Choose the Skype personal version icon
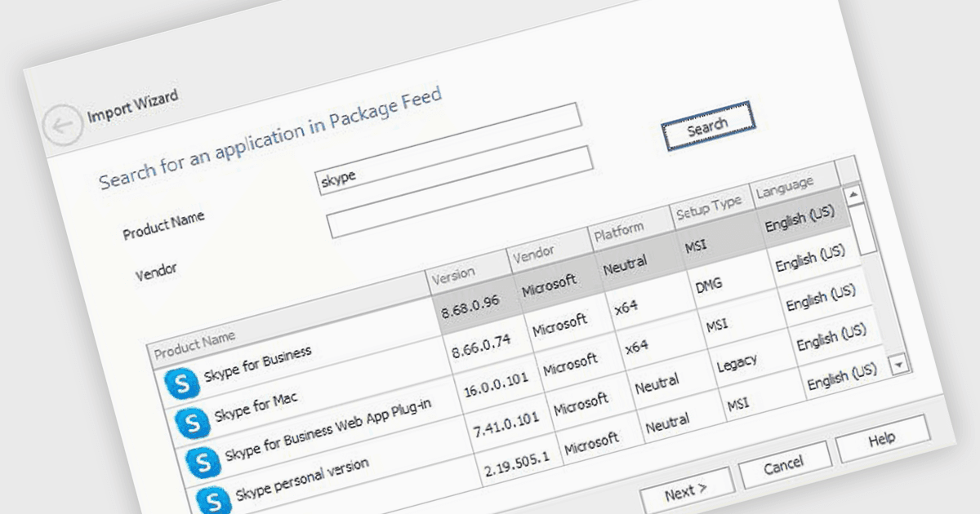Image resolution: width=980 pixels, height=514 pixels. point(213,500)
